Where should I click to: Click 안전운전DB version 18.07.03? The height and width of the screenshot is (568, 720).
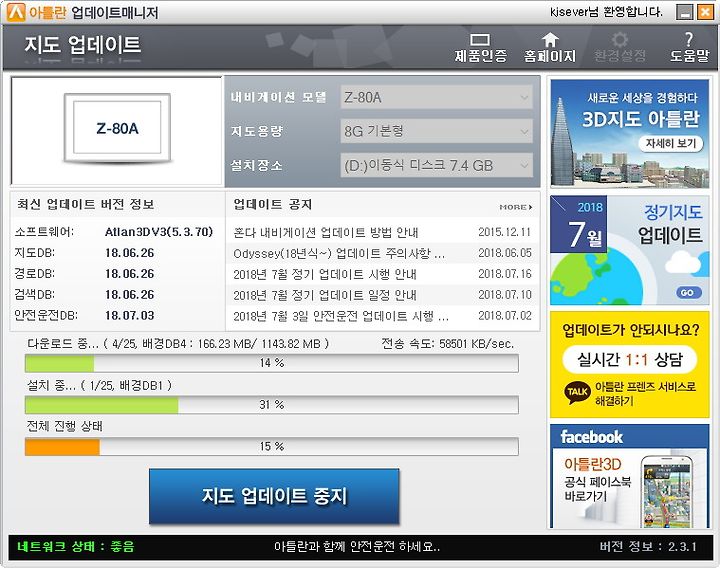(129, 315)
